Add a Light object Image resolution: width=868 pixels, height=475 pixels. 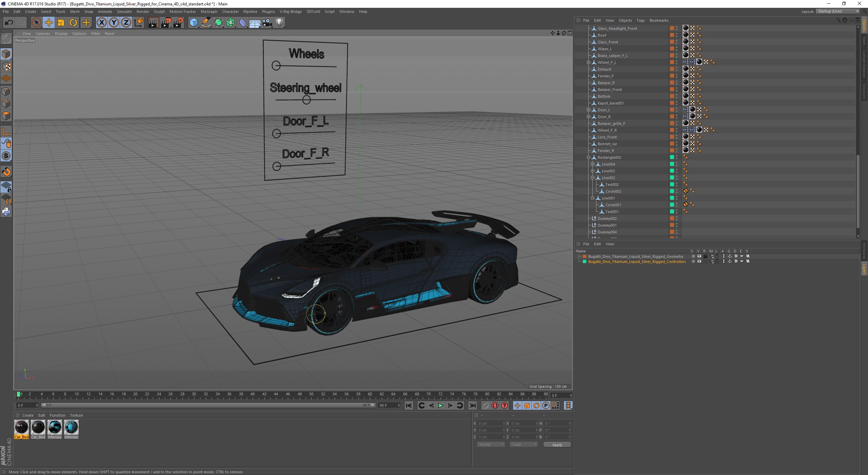(279, 23)
